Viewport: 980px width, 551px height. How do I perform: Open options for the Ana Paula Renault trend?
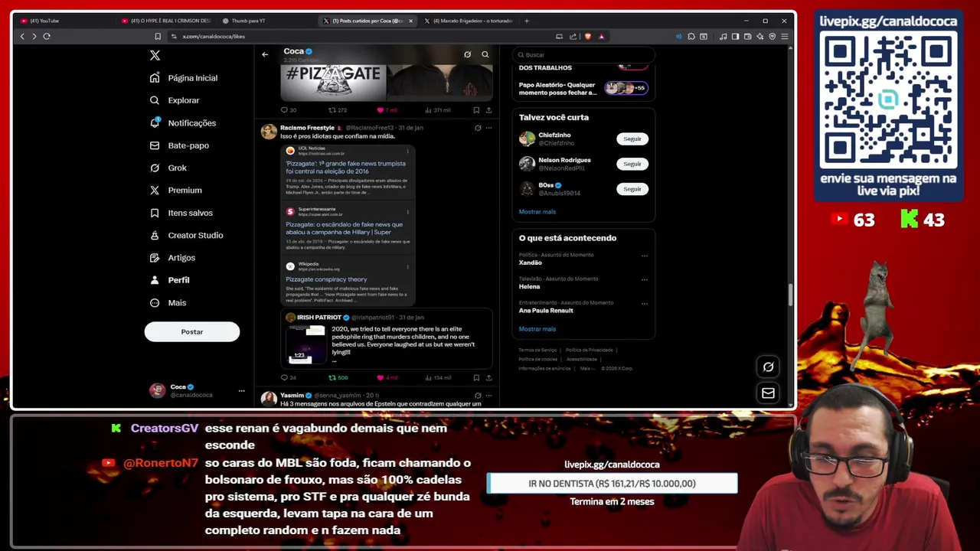[644, 303]
